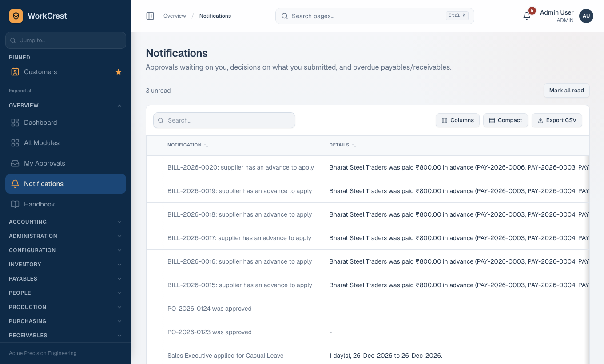
Task: Collapse the Overview section
Action: click(66, 106)
